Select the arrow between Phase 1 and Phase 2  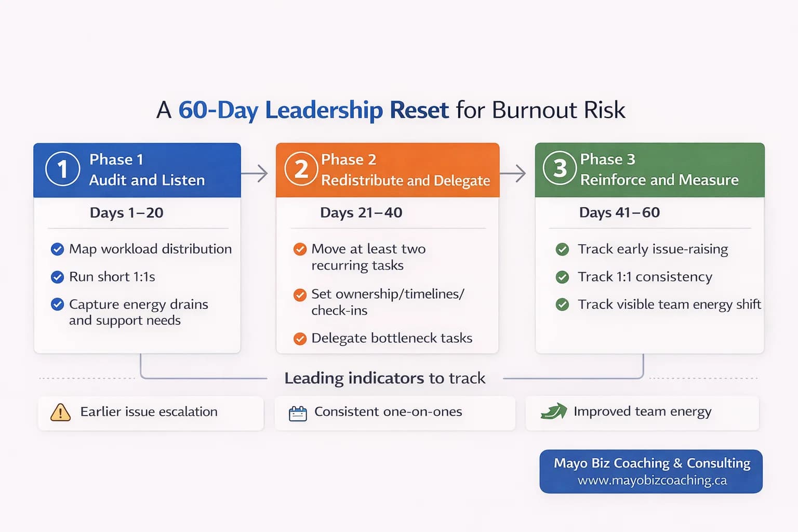[x=257, y=174]
